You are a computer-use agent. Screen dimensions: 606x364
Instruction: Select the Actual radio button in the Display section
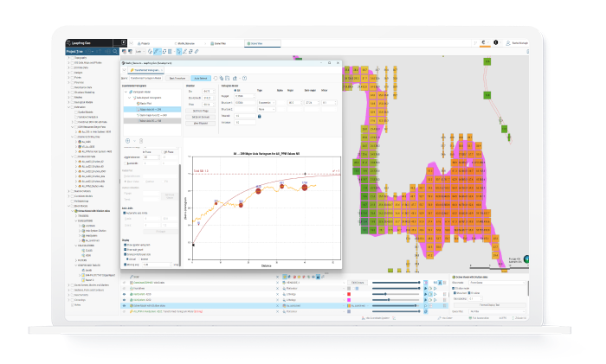pyautogui.click(x=127, y=259)
